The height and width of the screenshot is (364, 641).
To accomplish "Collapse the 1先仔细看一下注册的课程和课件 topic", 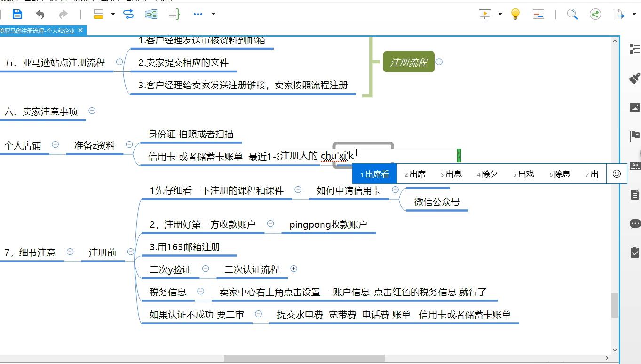I will 298,190.
